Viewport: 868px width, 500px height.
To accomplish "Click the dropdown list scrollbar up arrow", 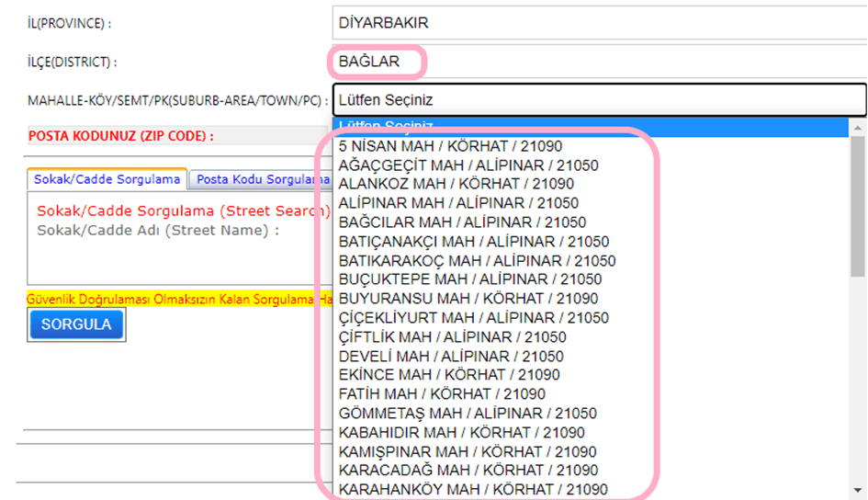I will 858,127.
